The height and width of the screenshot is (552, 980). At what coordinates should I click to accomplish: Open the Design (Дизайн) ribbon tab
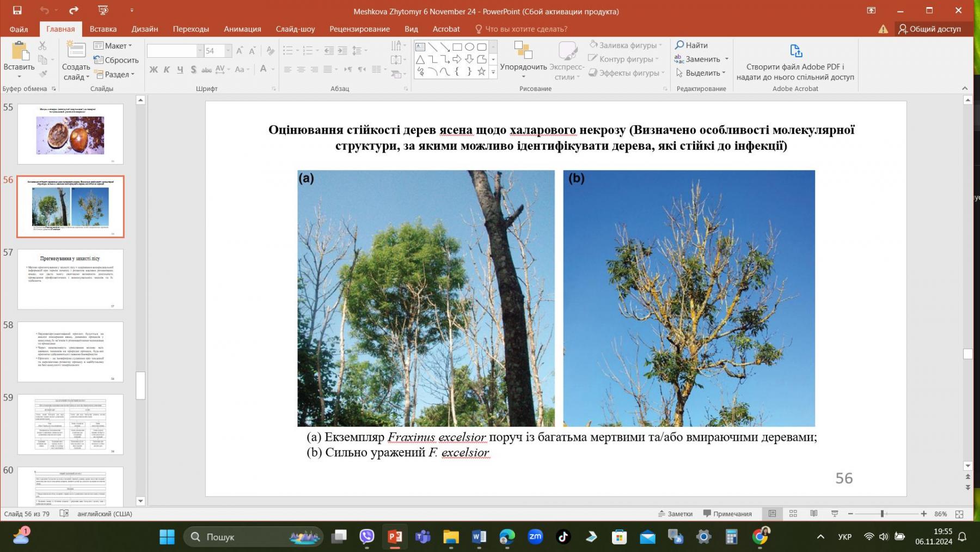pos(144,29)
